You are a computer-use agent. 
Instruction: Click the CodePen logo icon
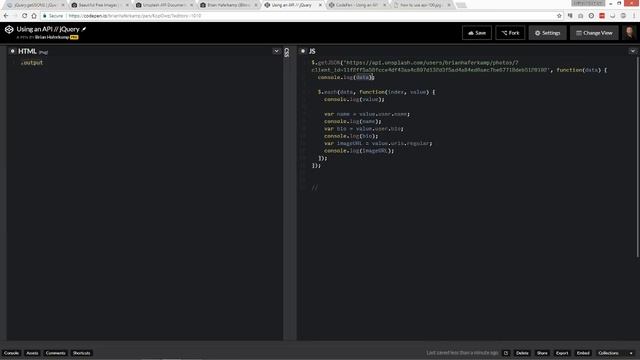9,29
